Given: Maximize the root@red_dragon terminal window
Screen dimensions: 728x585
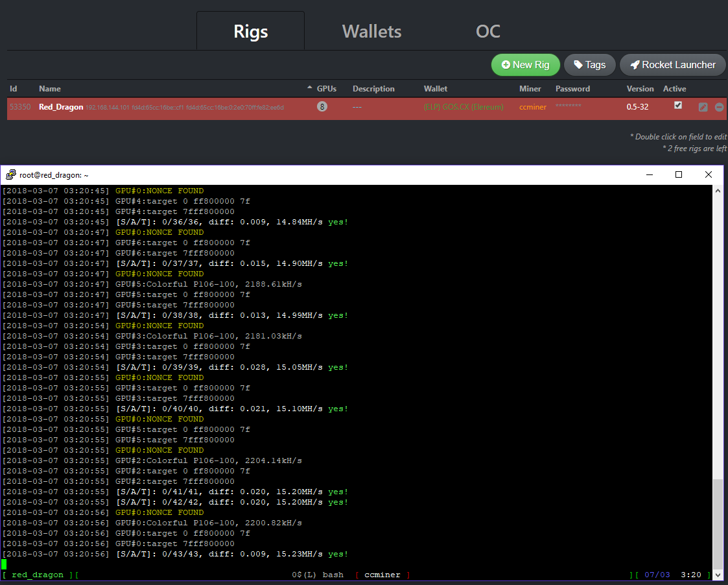Looking at the screenshot, I should coord(678,174).
